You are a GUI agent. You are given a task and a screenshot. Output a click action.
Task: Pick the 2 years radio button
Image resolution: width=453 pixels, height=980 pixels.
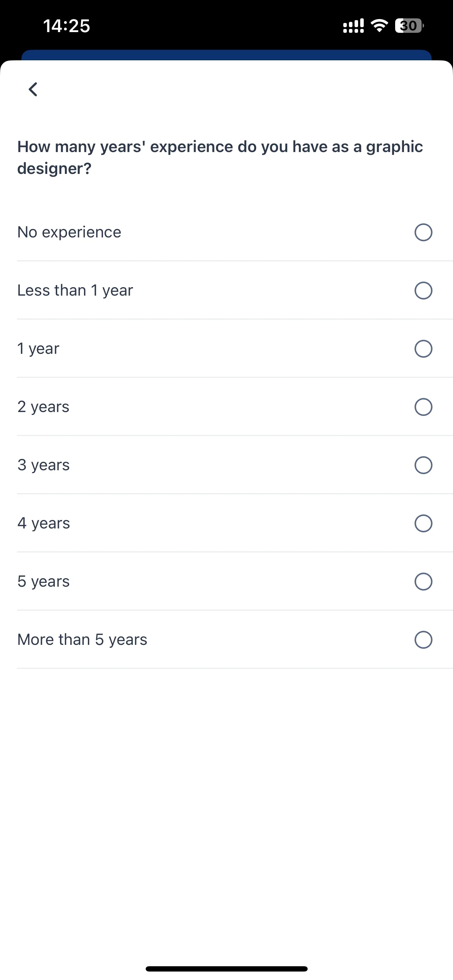point(423,407)
